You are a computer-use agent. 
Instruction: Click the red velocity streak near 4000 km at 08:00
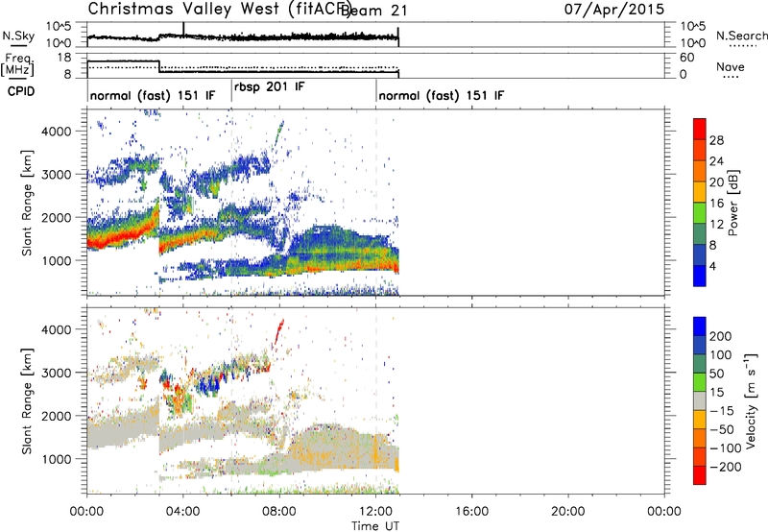click(278, 331)
